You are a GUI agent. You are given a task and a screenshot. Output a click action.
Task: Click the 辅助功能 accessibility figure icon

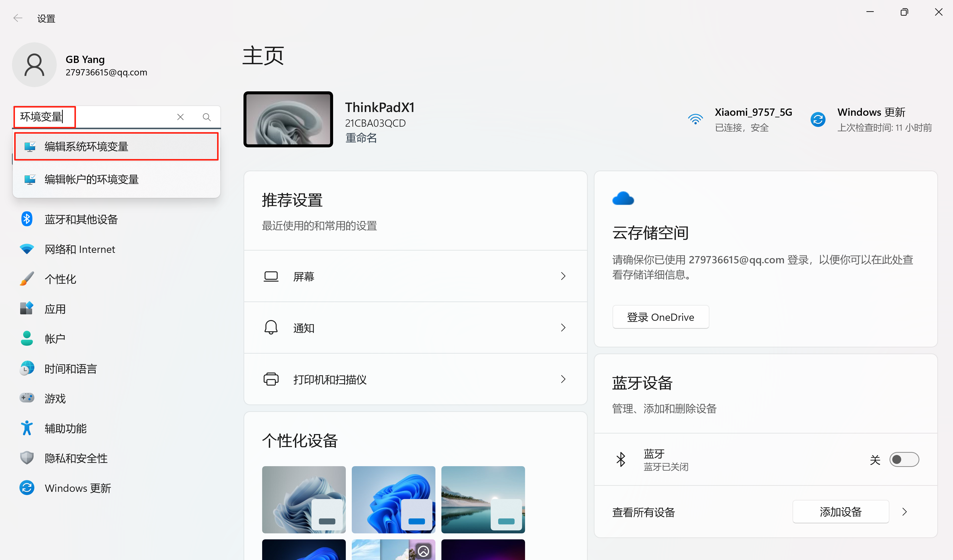pyautogui.click(x=26, y=428)
